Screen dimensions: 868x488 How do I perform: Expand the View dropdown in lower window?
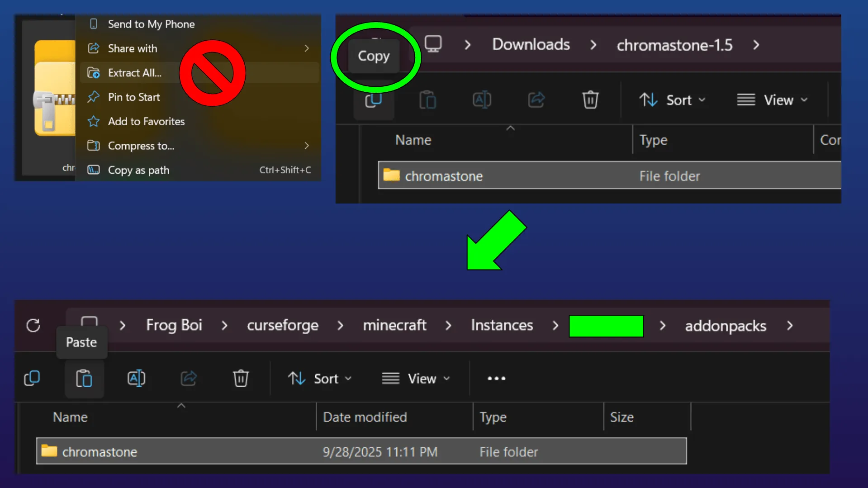point(416,379)
